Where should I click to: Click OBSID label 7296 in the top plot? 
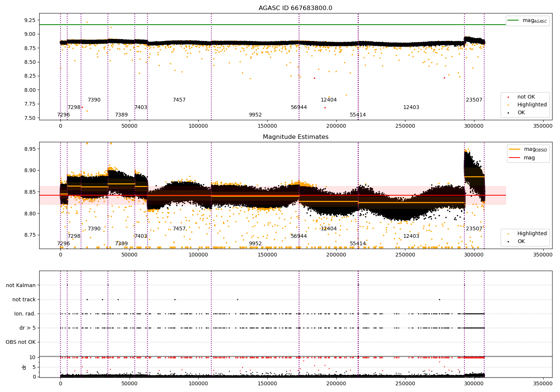[x=63, y=115]
